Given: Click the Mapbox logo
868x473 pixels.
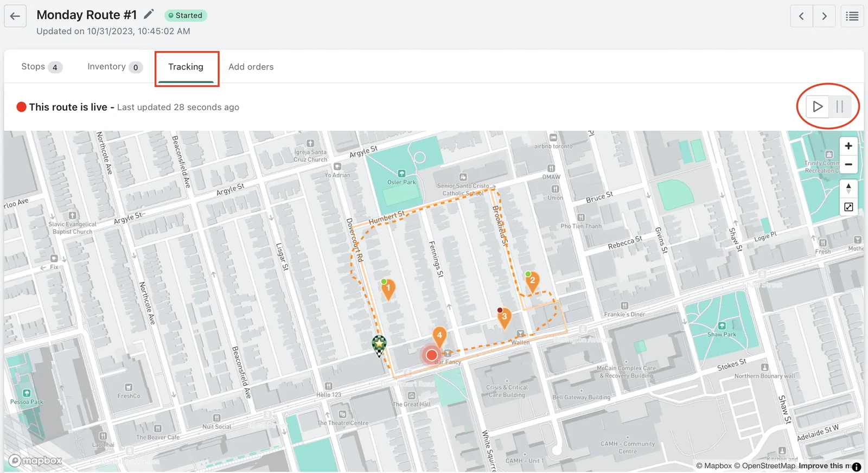Looking at the screenshot, I should tap(35, 461).
